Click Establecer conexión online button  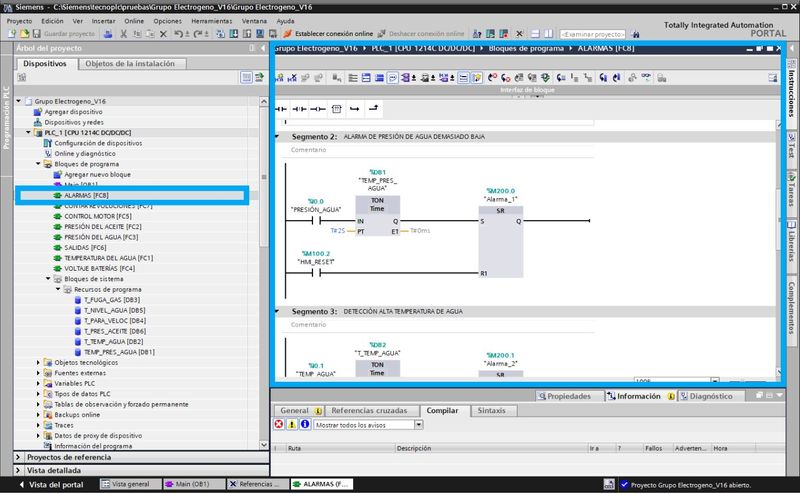pos(328,34)
